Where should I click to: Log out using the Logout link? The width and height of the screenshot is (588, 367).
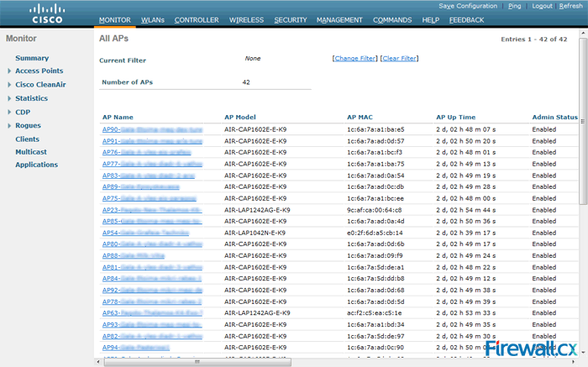tap(542, 6)
